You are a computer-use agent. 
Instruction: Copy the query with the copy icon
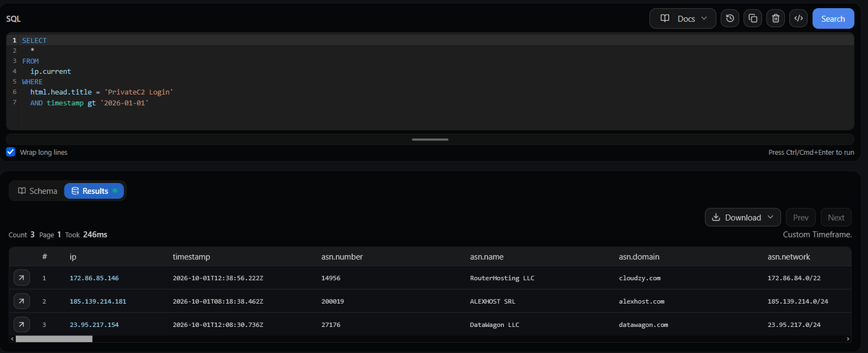pyautogui.click(x=753, y=18)
